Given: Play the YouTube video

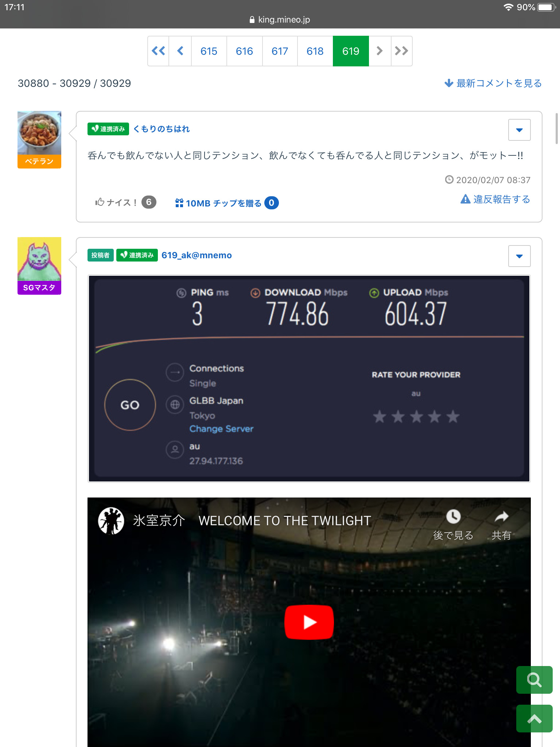Looking at the screenshot, I should [309, 622].
